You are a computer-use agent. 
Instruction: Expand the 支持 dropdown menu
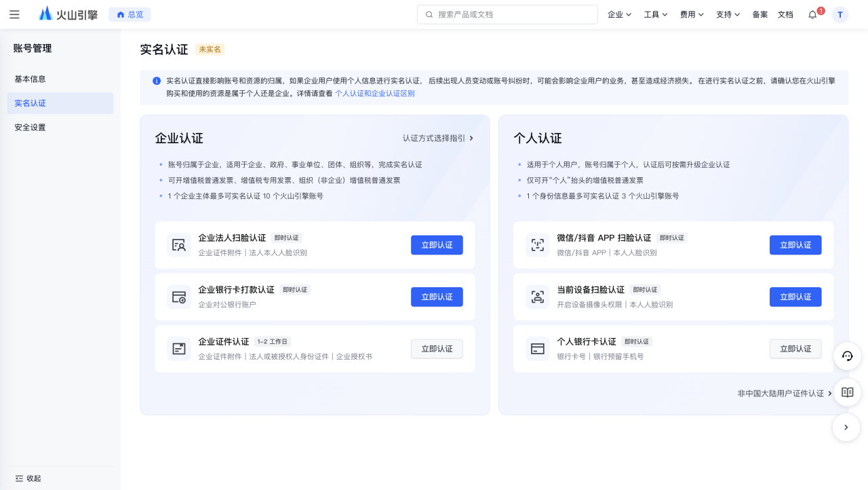728,14
